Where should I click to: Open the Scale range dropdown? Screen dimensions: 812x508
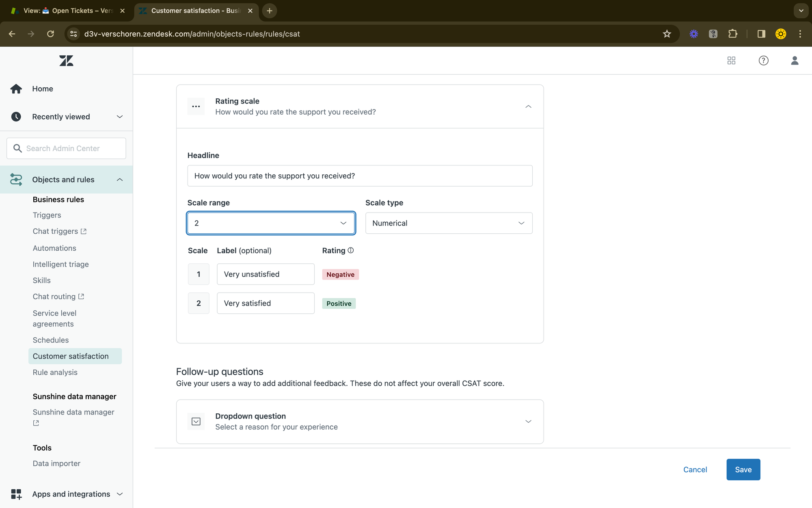coord(271,223)
